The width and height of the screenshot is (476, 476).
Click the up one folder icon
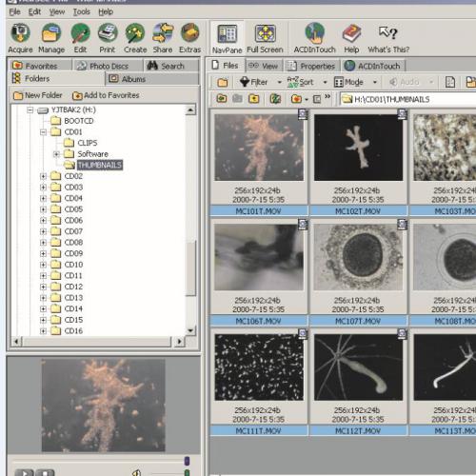[x=253, y=99]
